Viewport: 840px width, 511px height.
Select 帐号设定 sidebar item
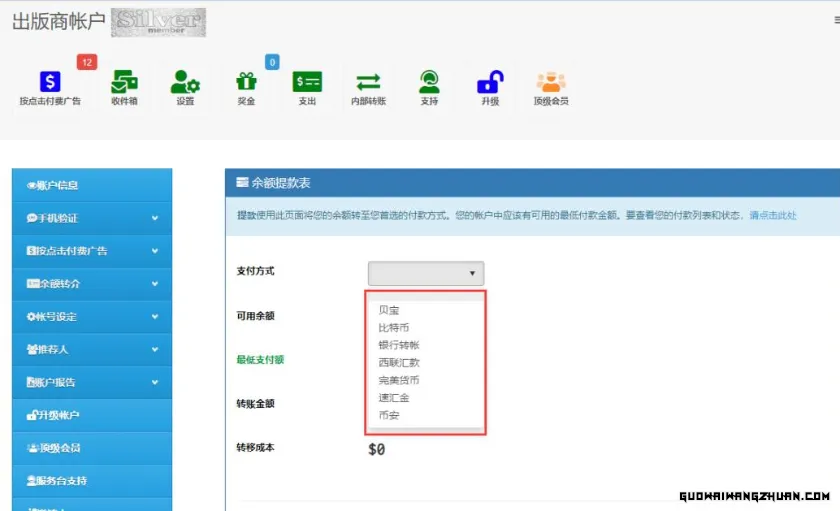pos(92,317)
